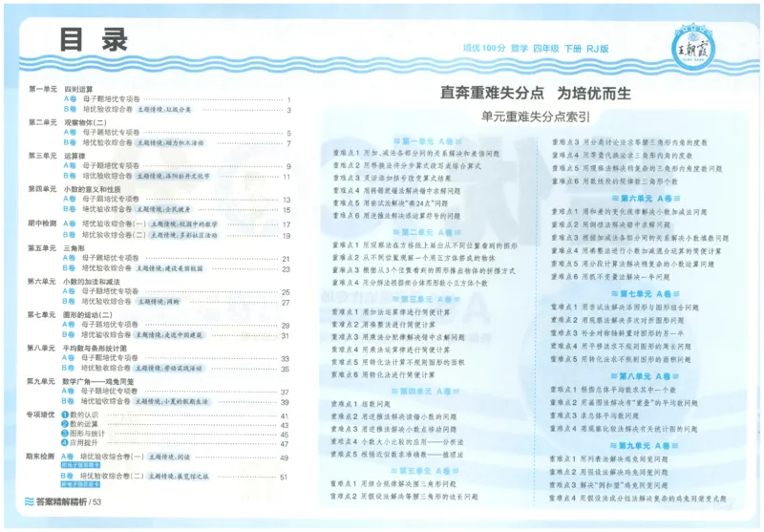Select the 第三单元 运算律 entry
Viewport: 764px width, 532px height.
[57, 156]
